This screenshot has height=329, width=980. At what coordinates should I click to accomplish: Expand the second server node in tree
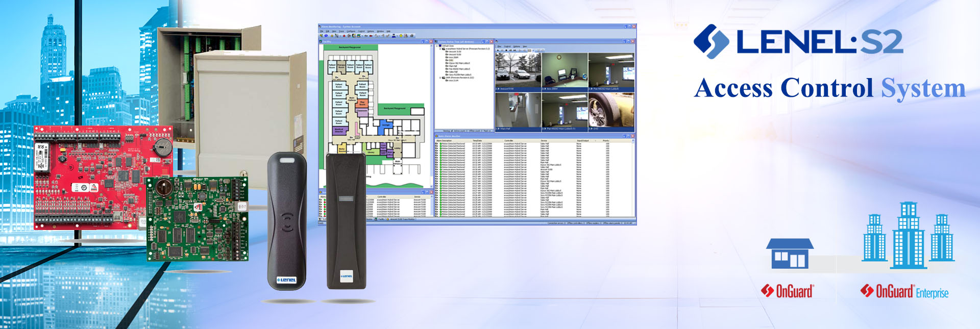pyautogui.click(x=440, y=78)
